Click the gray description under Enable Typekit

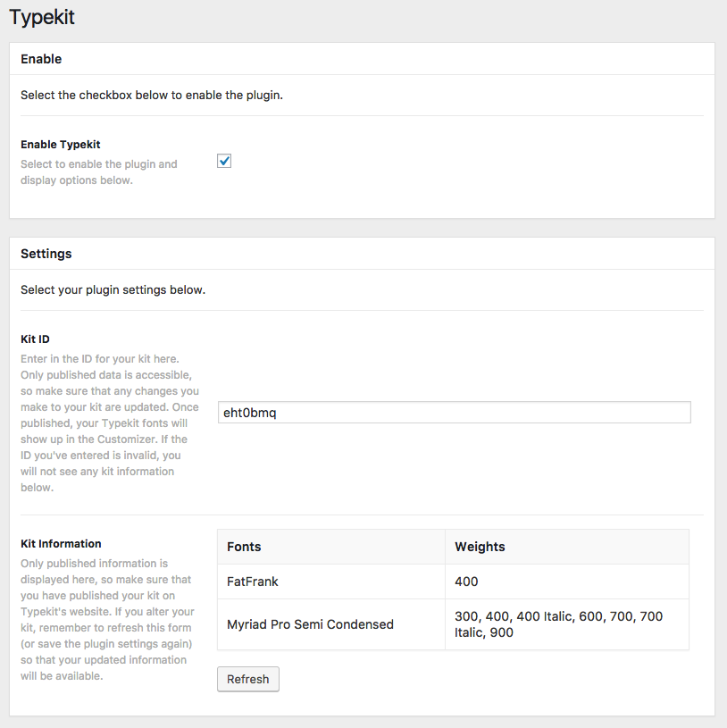[x=98, y=172]
